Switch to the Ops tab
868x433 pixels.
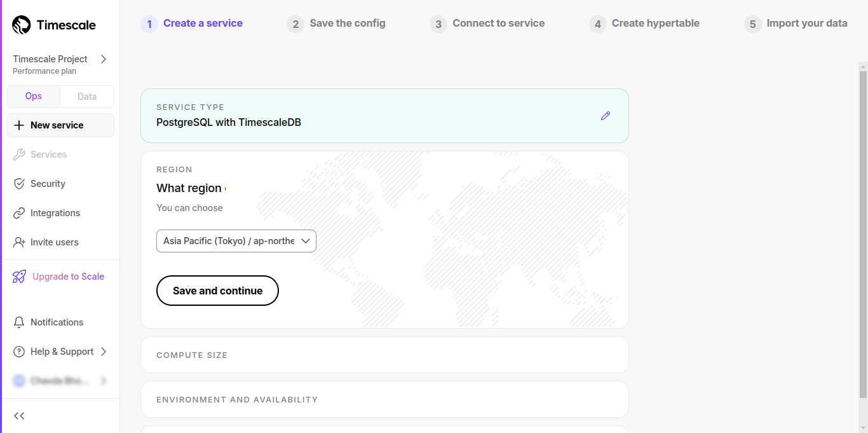click(x=34, y=97)
